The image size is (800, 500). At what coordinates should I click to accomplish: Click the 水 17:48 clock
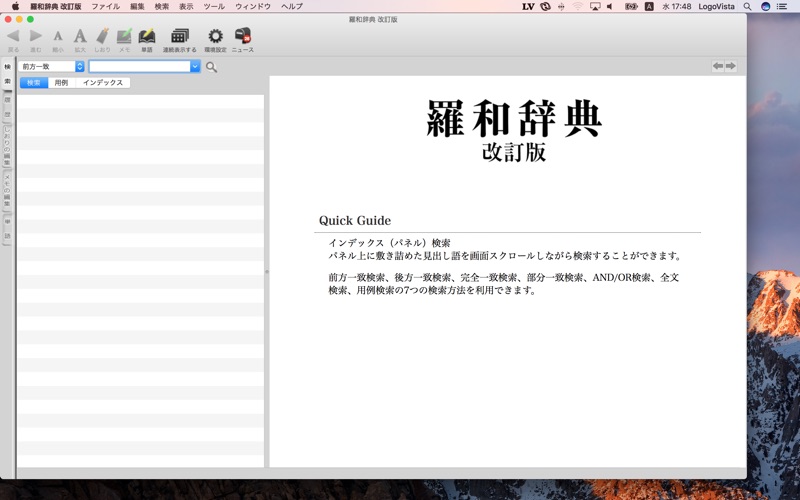(677, 6)
